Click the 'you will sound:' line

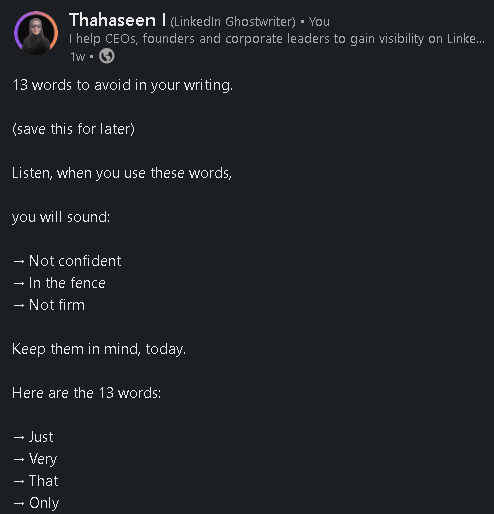[61, 217]
